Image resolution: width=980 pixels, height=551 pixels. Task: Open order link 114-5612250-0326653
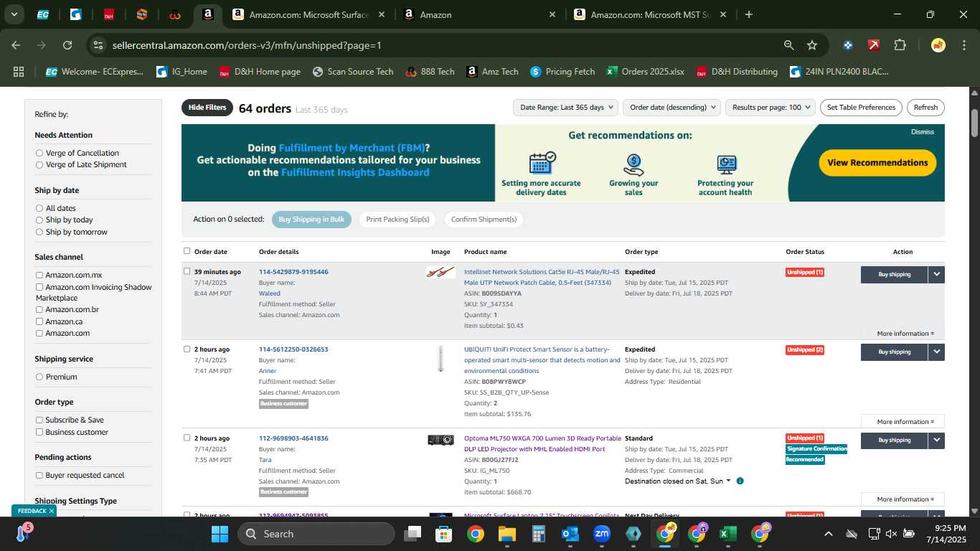click(x=293, y=349)
